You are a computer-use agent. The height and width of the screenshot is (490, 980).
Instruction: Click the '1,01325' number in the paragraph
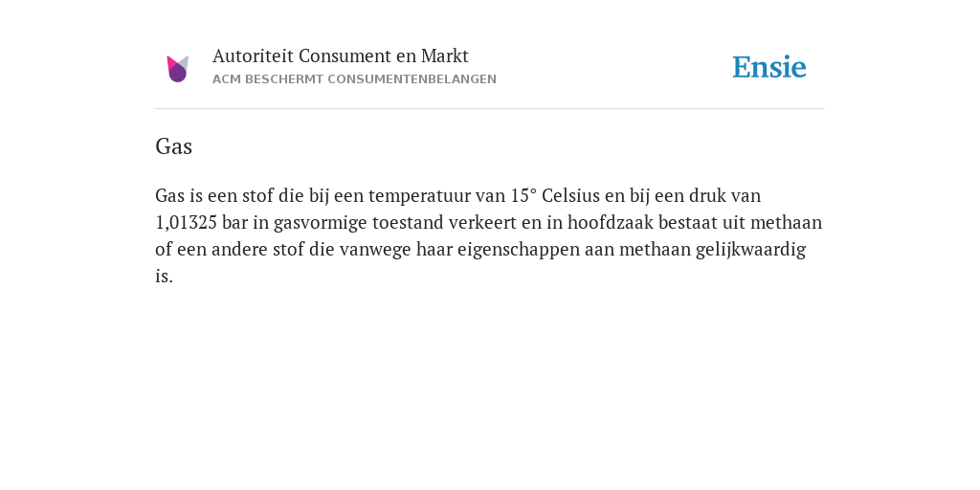pos(187,222)
